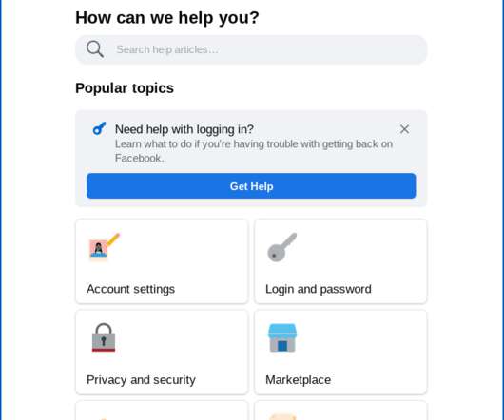Click the blue key icon in login banner
Screen dimensions: 504x420
[99, 128]
